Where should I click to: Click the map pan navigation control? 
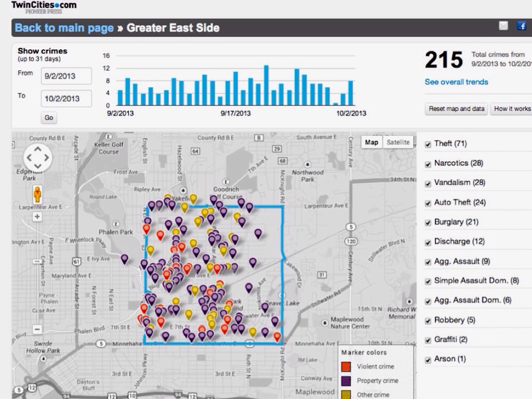pyautogui.click(x=38, y=156)
